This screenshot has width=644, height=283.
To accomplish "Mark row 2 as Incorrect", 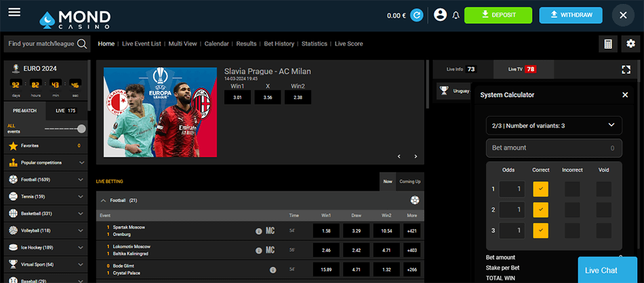I will (572, 210).
